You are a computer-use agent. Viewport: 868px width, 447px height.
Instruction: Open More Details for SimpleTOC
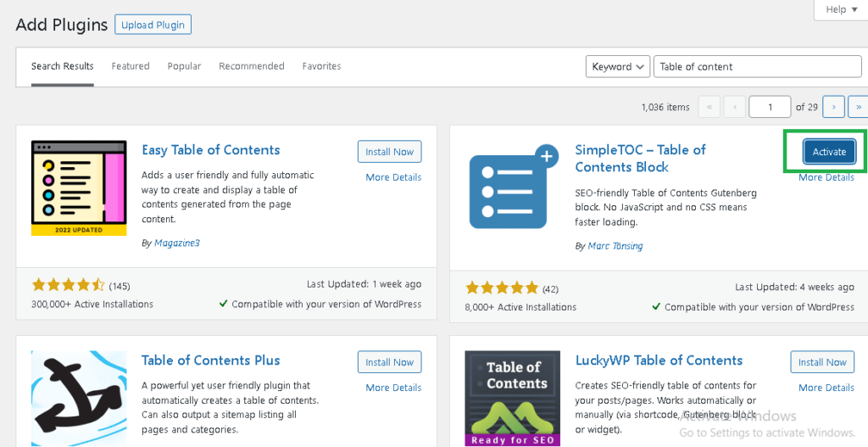click(826, 178)
